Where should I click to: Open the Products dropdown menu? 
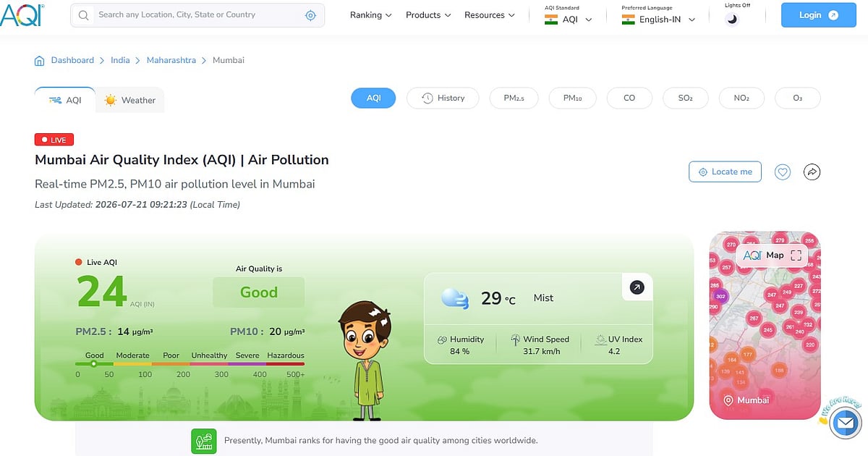tap(428, 15)
